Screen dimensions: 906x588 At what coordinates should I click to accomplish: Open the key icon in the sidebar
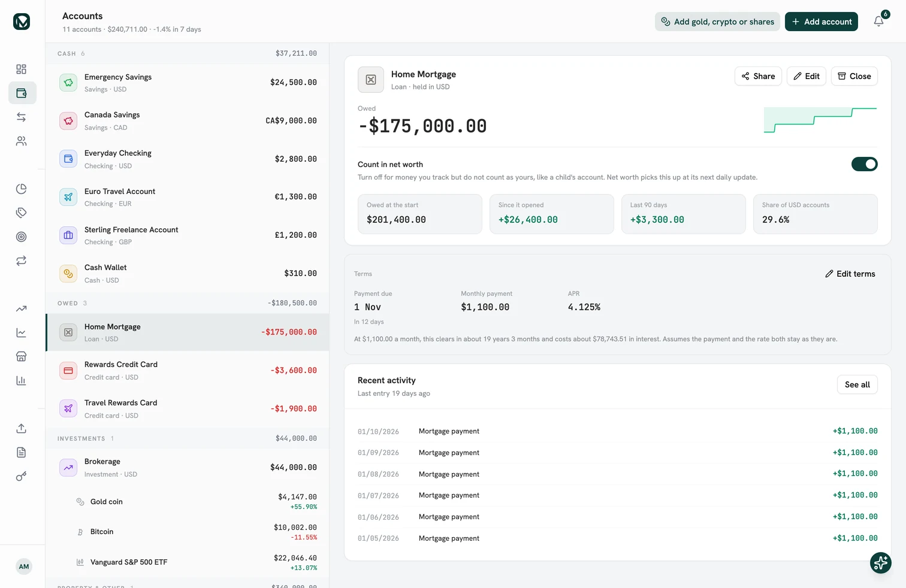(22, 477)
